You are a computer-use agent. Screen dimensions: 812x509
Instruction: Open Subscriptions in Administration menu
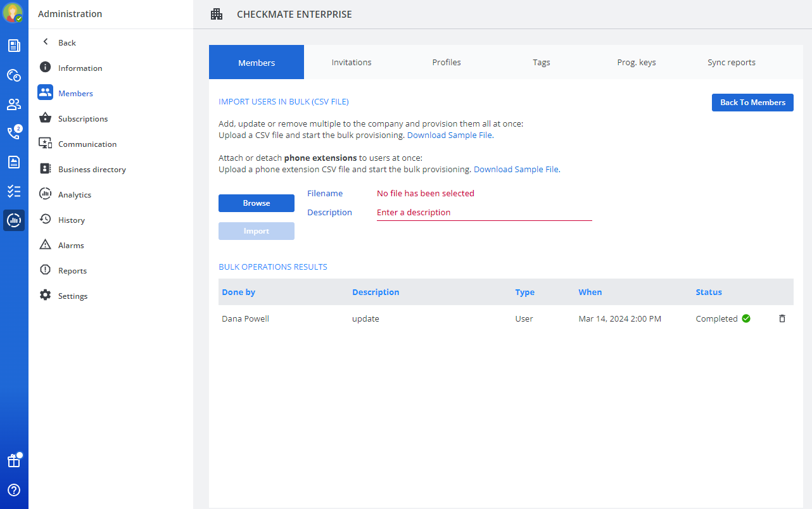tap(82, 118)
